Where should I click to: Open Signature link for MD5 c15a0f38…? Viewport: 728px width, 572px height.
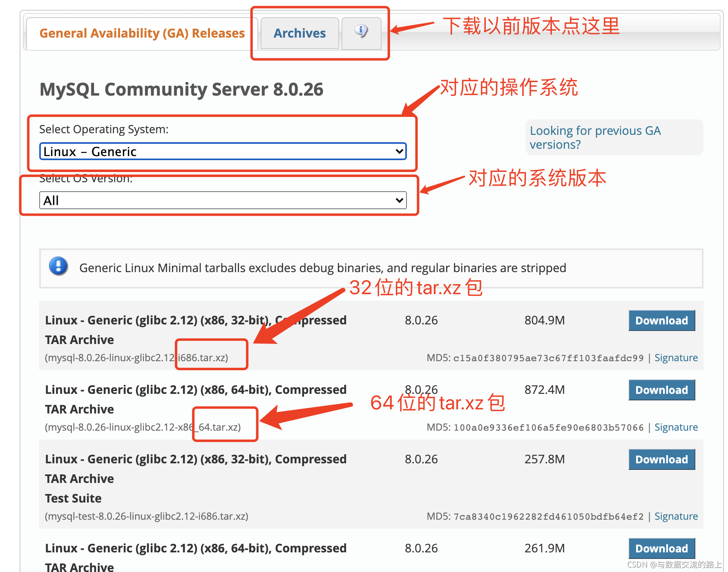click(x=676, y=358)
